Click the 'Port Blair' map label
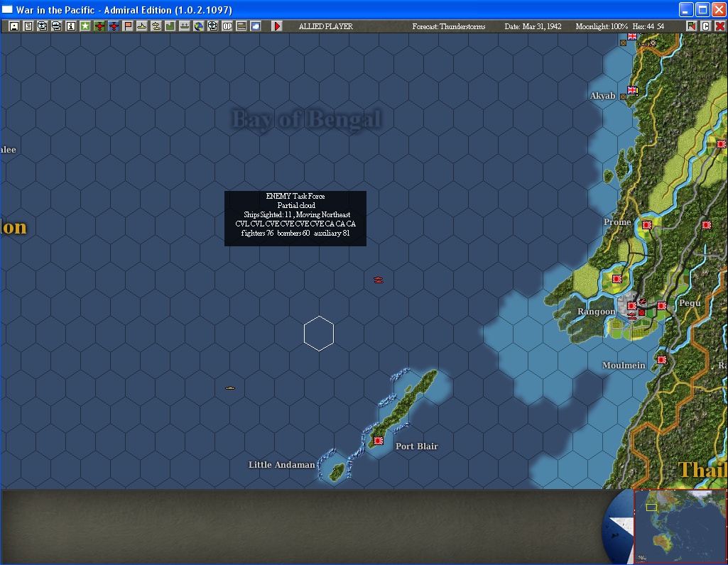The width and height of the screenshot is (728, 565). pos(416,446)
